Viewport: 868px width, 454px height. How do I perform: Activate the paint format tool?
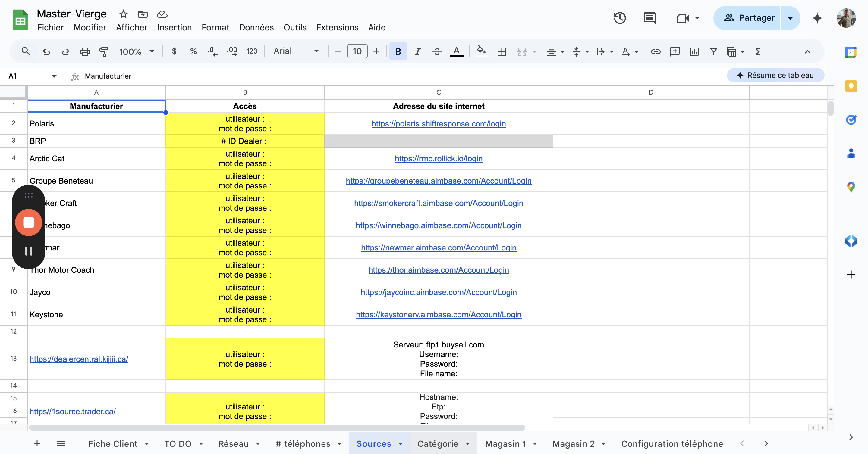[x=104, y=51]
